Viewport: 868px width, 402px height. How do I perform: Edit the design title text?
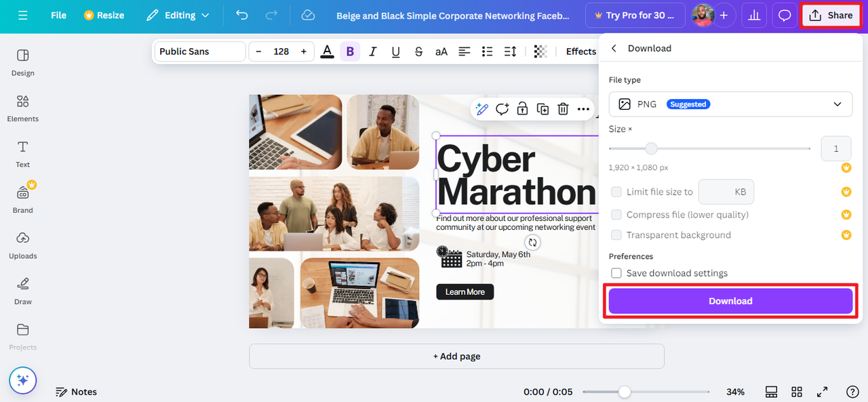coord(453,15)
